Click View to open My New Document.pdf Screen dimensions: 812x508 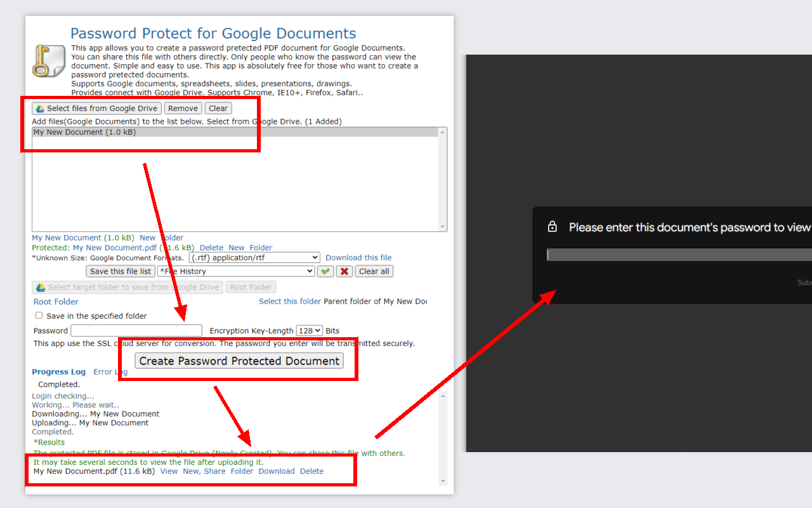pyautogui.click(x=169, y=471)
